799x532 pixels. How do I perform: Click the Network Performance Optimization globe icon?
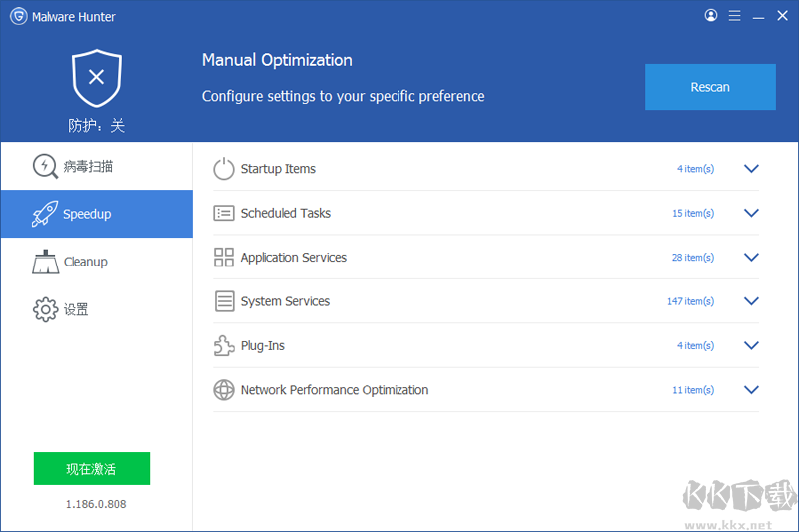click(x=224, y=390)
